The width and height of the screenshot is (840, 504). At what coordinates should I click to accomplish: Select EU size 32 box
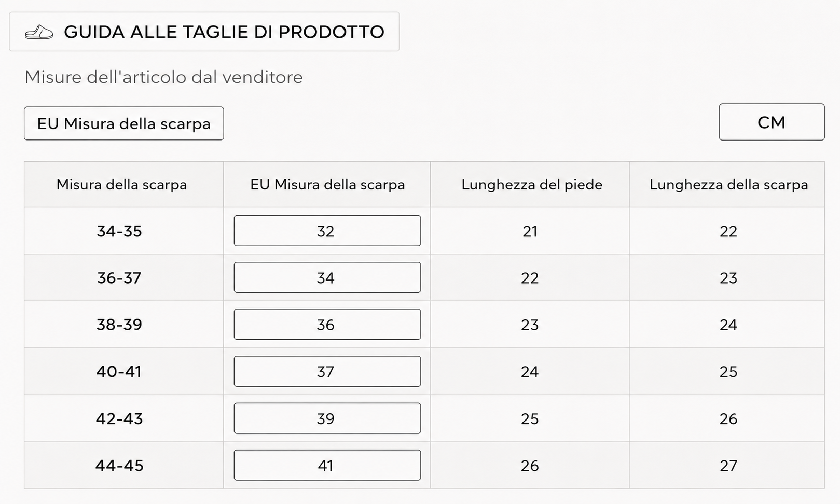pyautogui.click(x=327, y=231)
